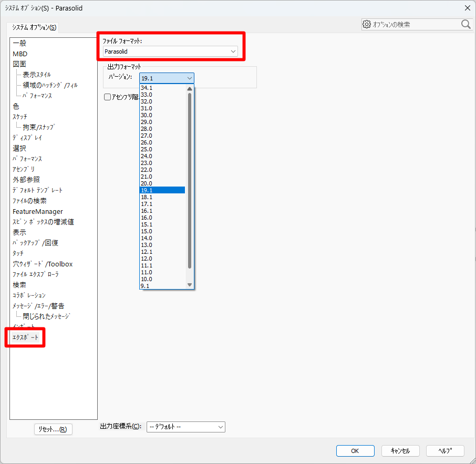Viewport: 476px width, 464px height.
Task: Click the オプションの検索 search field
Action: coord(415,25)
